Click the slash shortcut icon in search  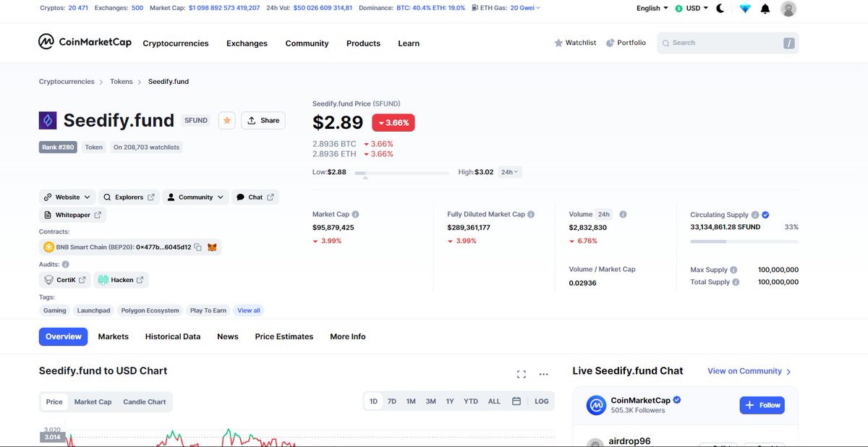788,43
